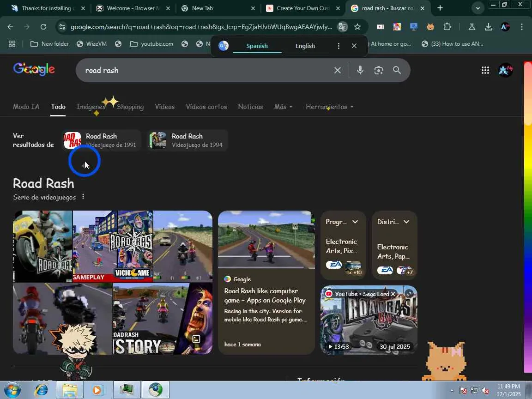Open the Herramientas dropdown
The width and height of the screenshot is (532, 399).
coord(329,107)
